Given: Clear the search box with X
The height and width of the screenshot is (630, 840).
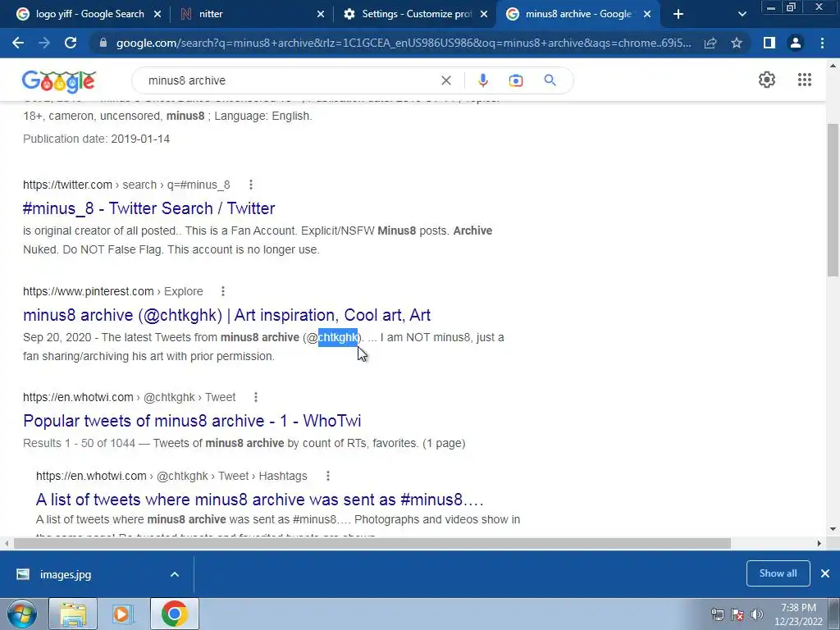Looking at the screenshot, I should pyautogui.click(x=445, y=80).
